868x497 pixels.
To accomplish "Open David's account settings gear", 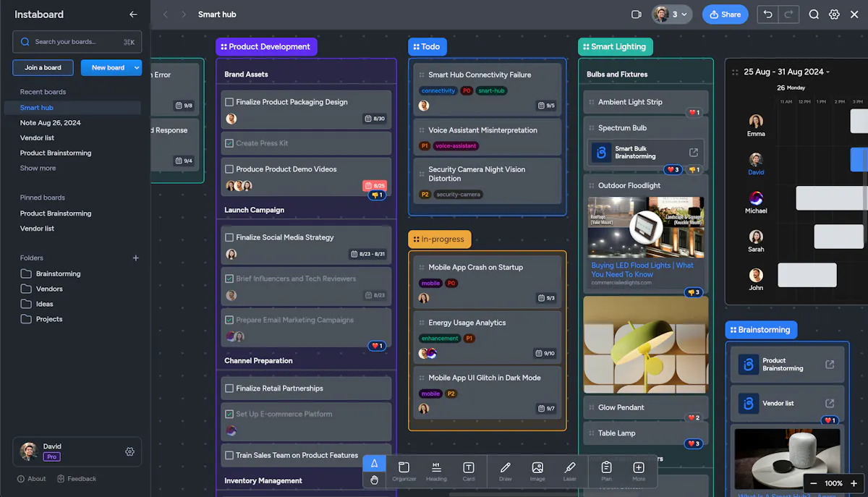I will point(130,451).
